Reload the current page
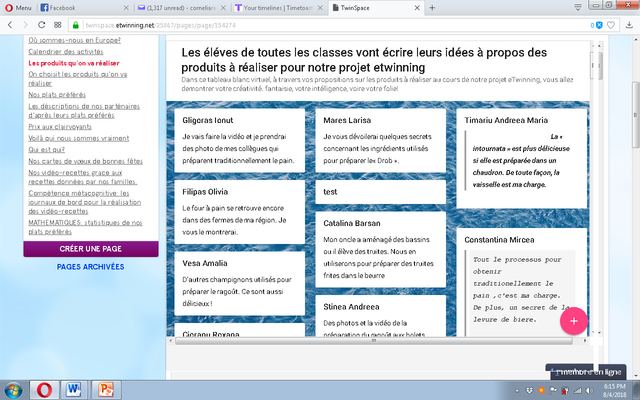This screenshot has height=400, width=640. coord(41,25)
